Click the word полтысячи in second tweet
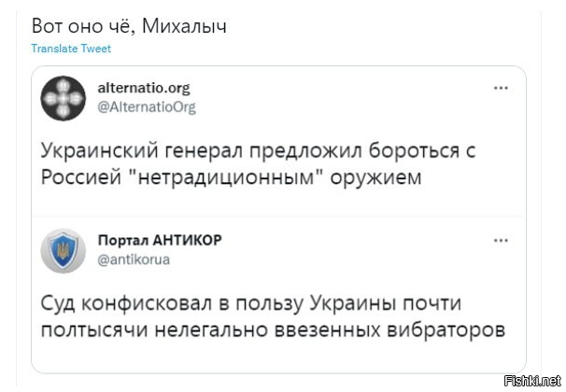Viewport: 566px width, 392px height. [x=94, y=330]
